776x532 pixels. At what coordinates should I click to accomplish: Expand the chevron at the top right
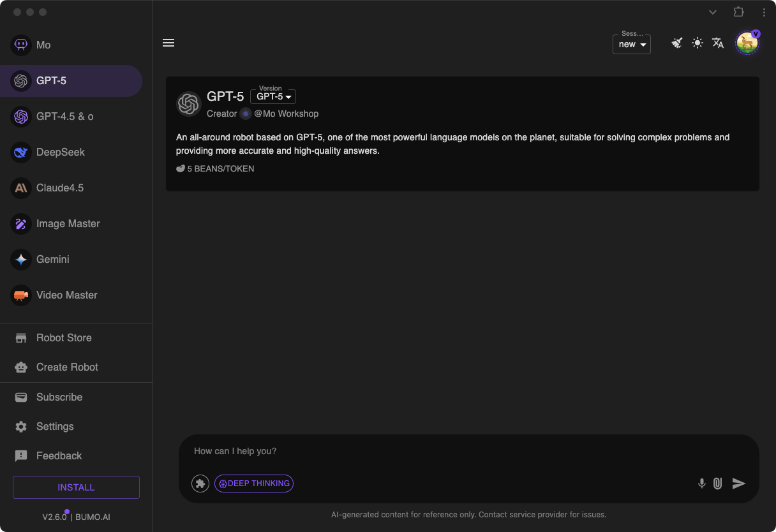713,12
